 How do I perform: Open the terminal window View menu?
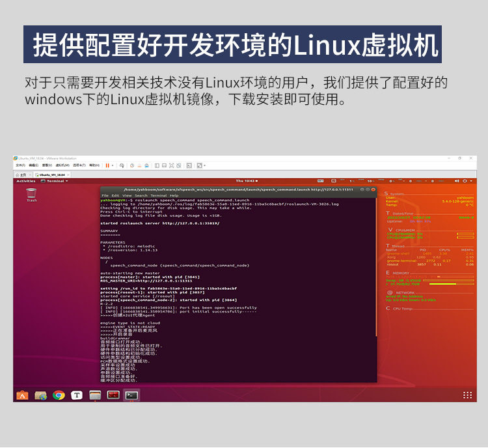tap(127, 195)
